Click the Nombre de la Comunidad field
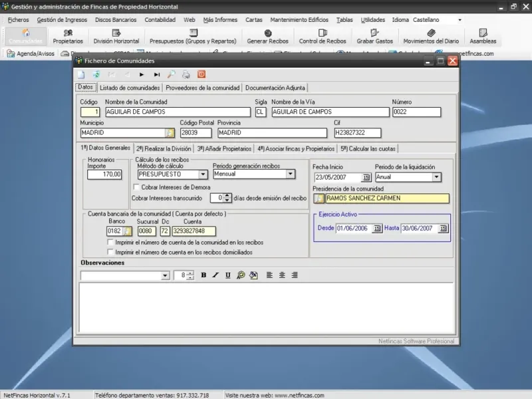 tap(178, 112)
